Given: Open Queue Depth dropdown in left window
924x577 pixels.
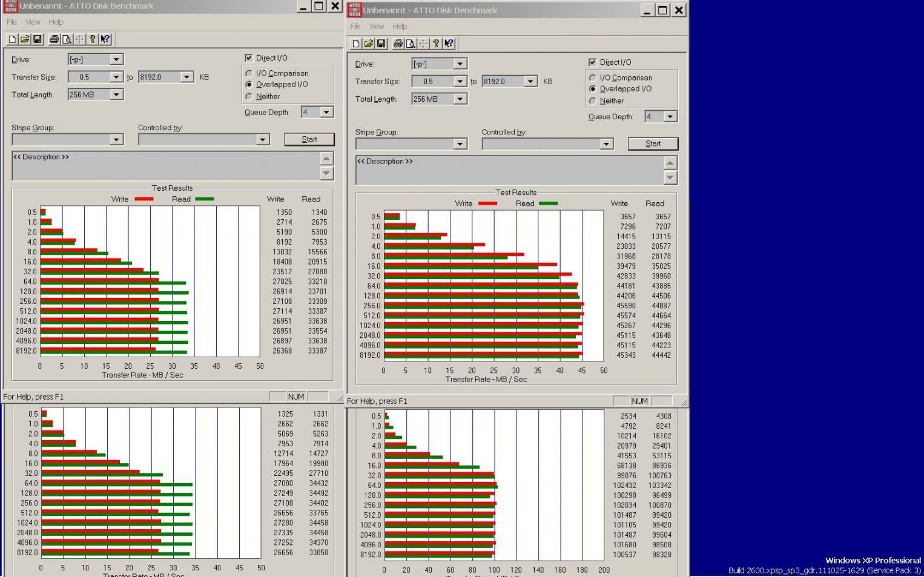Looking at the screenshot, I should [x=326, y=112].
